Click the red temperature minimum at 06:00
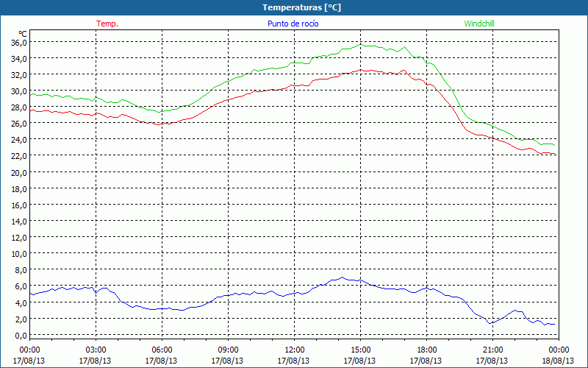Viewport: 588px width, 368px height. pyautogui.click(x=161, y=124)
